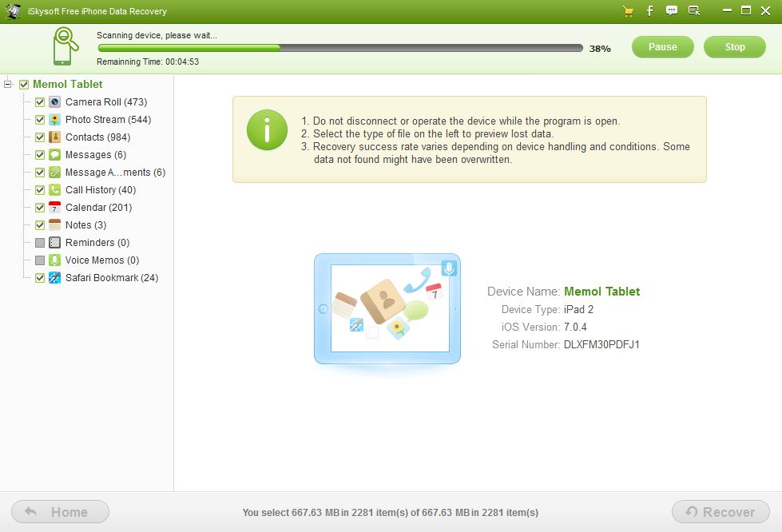Select Voice Memos (0) in tree
The height and width of the screenshot is (532, 782).
click(x=102, y=260)
